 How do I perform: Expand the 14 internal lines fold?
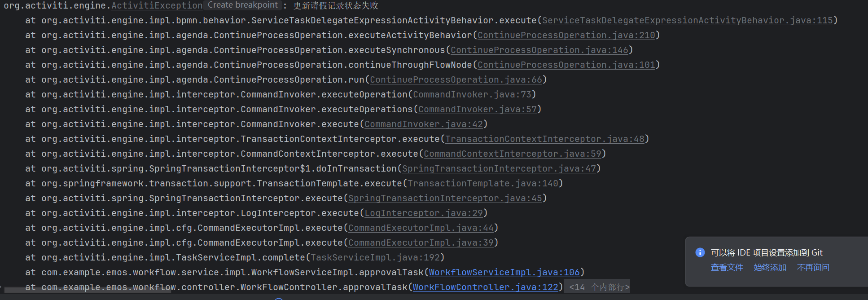pos(599,287)
